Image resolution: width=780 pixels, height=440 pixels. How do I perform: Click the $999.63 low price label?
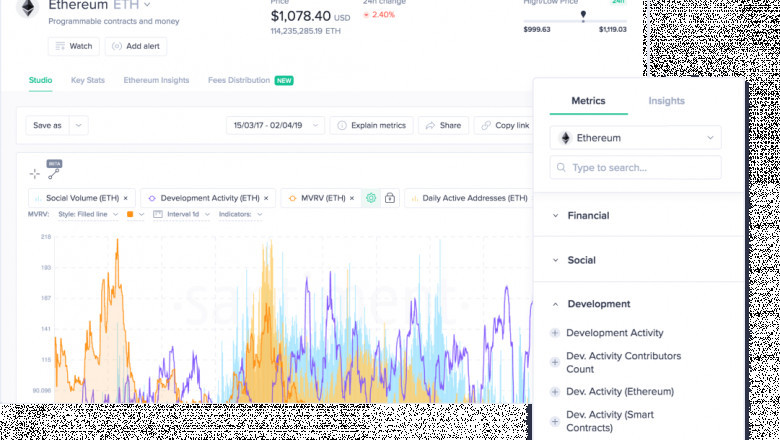tap(537, 29)
